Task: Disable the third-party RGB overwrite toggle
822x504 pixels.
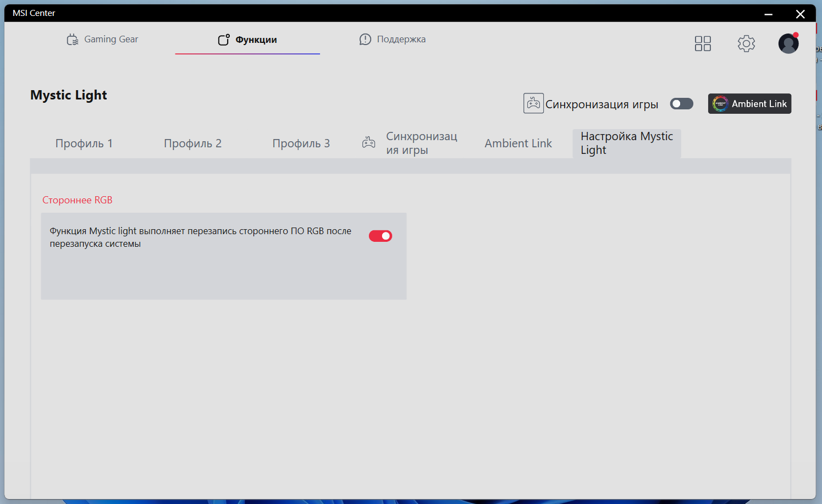Action: click(380, 236)
